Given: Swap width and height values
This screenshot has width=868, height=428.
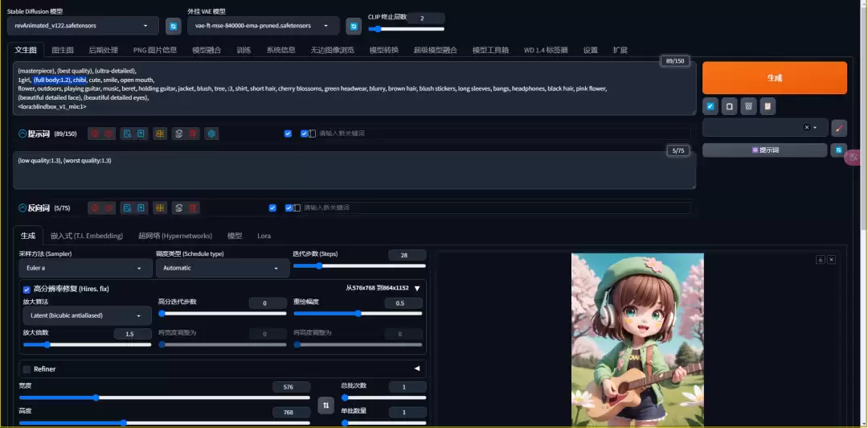Looking at the screenshot, I should pos(325,405).
